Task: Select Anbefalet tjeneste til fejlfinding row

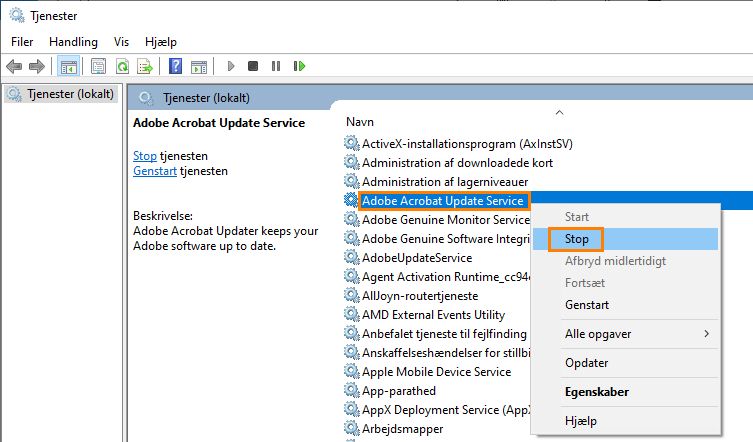Action: [444, 333]
